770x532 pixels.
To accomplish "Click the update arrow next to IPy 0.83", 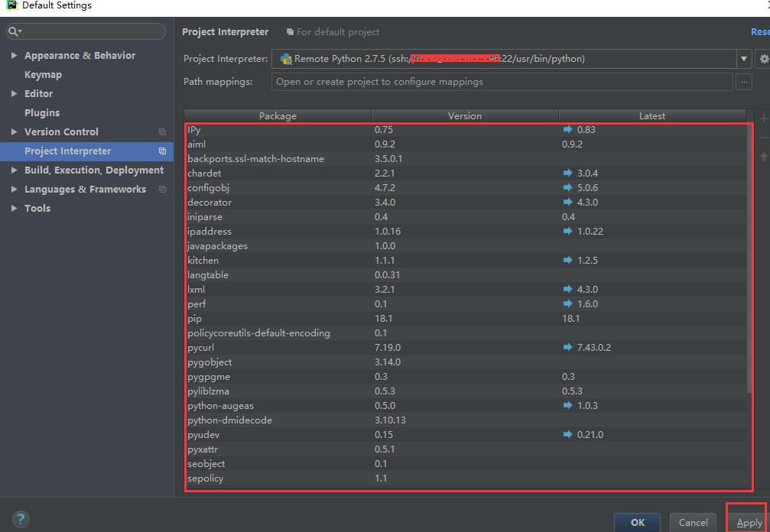I will [x=567, y=130].
